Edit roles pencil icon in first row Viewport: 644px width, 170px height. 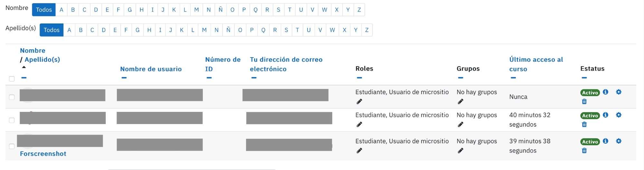click(x=359, y=102)
